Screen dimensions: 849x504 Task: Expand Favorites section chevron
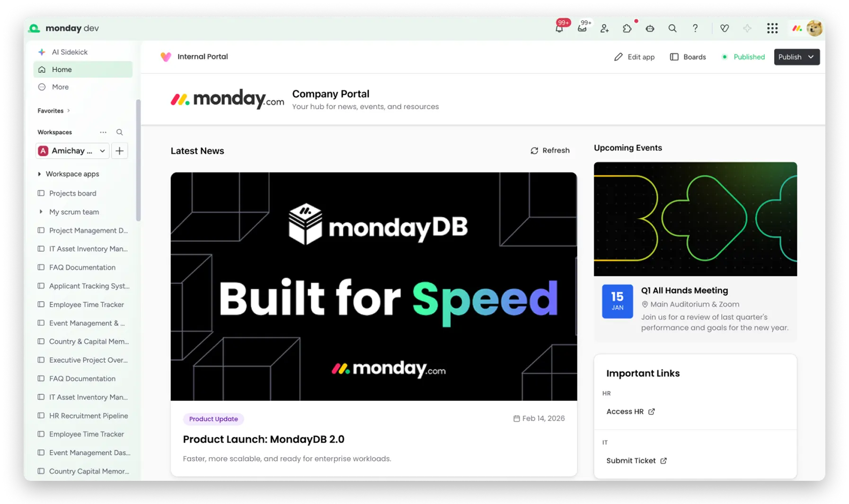click(x=69, y=111)
